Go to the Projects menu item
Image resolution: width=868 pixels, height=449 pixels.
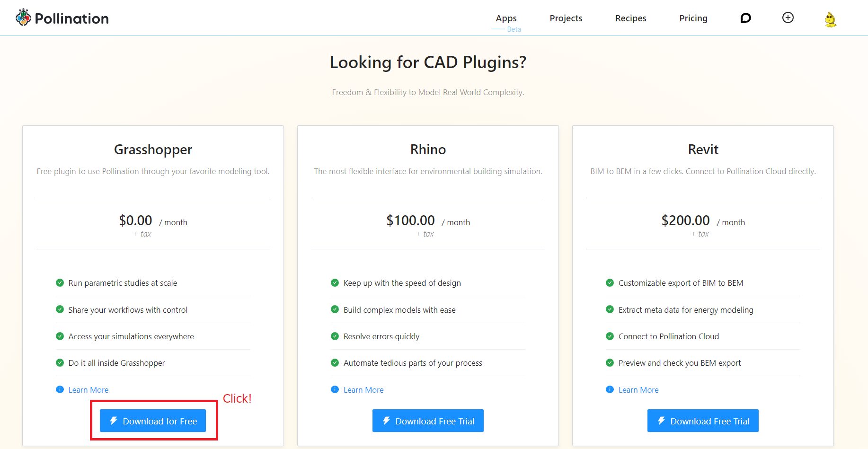[x=566, y=18]
